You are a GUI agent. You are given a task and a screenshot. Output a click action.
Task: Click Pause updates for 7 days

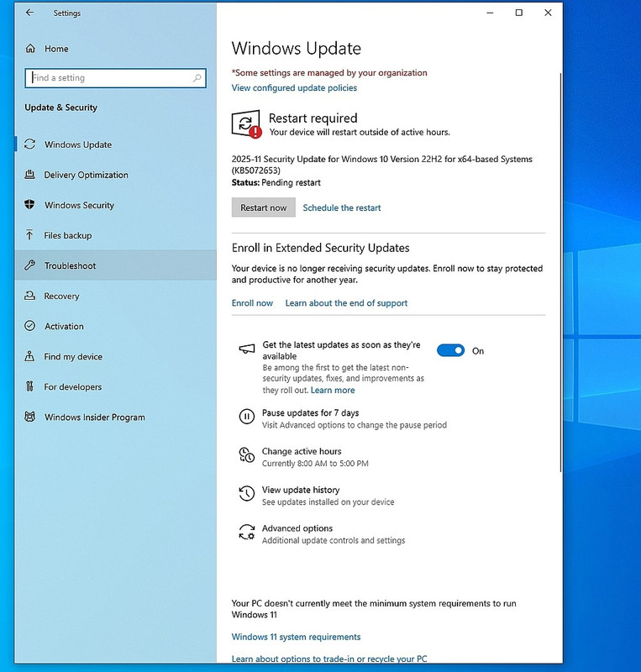pos(311,412)
